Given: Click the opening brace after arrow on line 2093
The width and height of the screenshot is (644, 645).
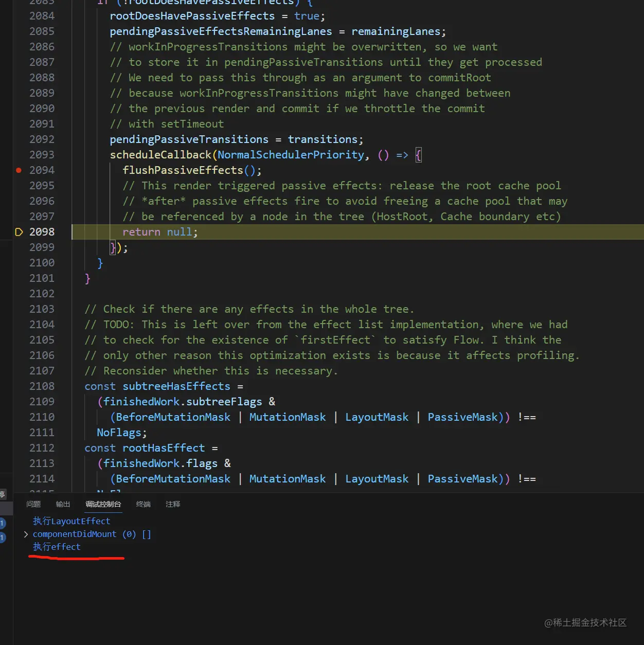Looking at the screenshot, I should 418,155.
